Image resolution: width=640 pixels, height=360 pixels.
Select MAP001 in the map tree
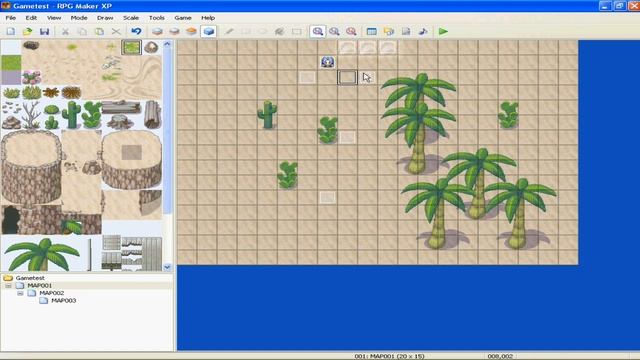pos(40,285)
